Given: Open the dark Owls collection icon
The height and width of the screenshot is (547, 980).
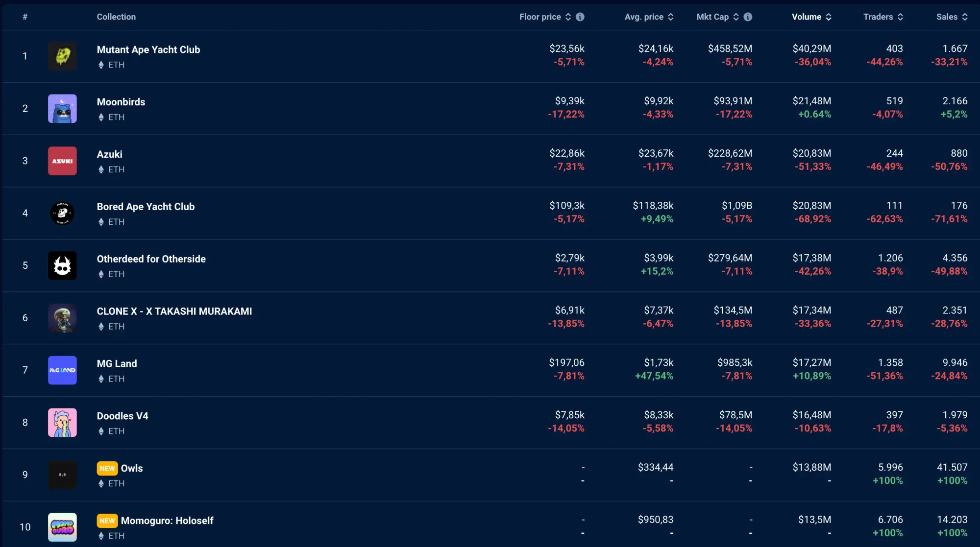Looking at the screenshot, I should 62,475.
